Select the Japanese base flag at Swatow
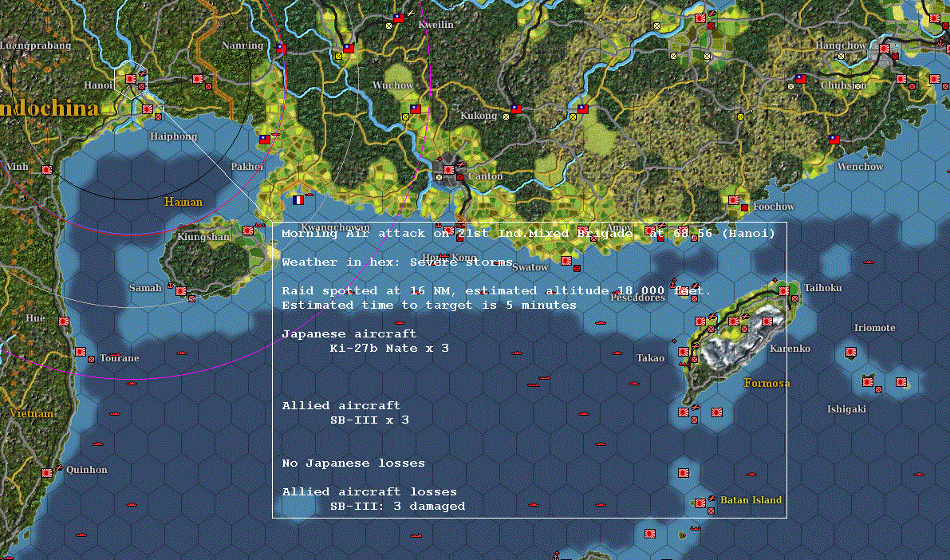The height and width of the screenshot is (560, 950). point(566,261)
